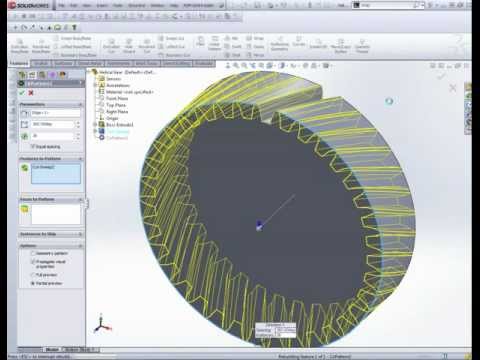Adjust the instance count stepper arrows
480x360 pixels.
coord(78,136)
